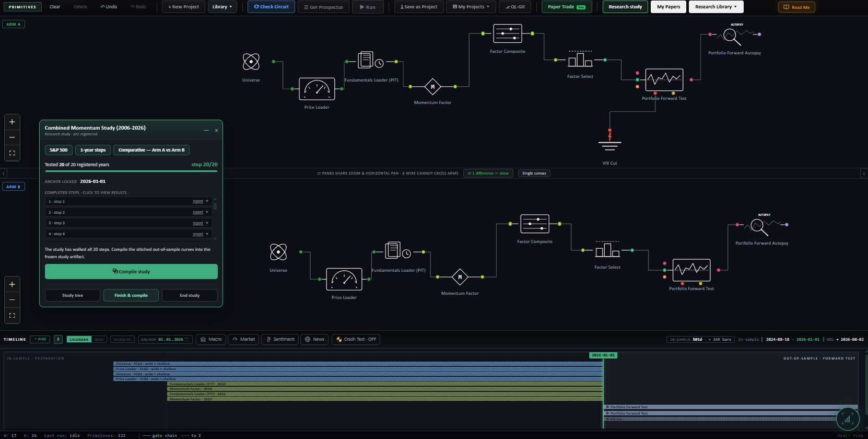Toggle the Macro overlay
The width and height of the screenshot is (868, 439).
[x=211, y=339]
